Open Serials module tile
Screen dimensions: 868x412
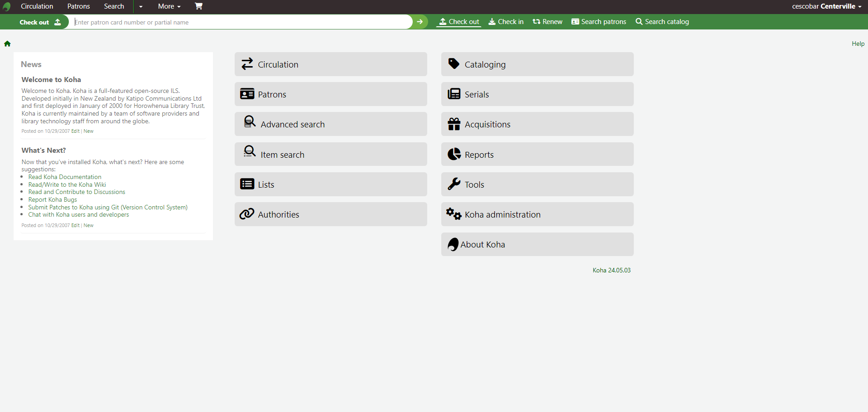537,94
